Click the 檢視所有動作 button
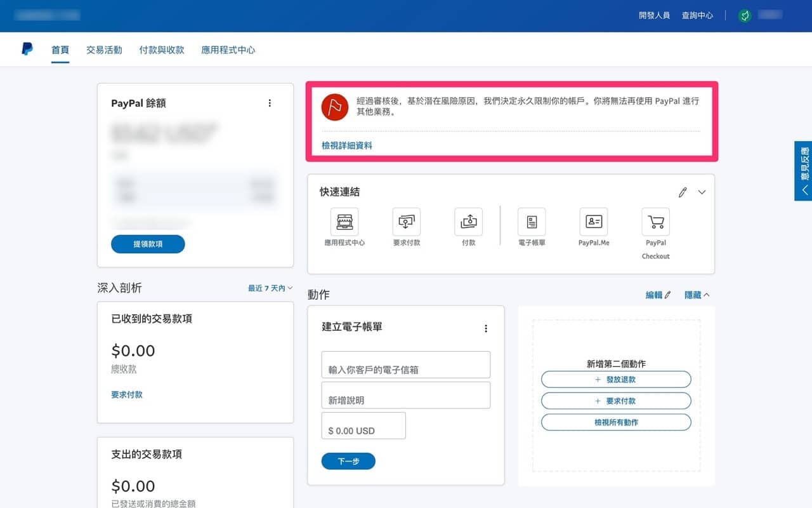 click(616, 422)
